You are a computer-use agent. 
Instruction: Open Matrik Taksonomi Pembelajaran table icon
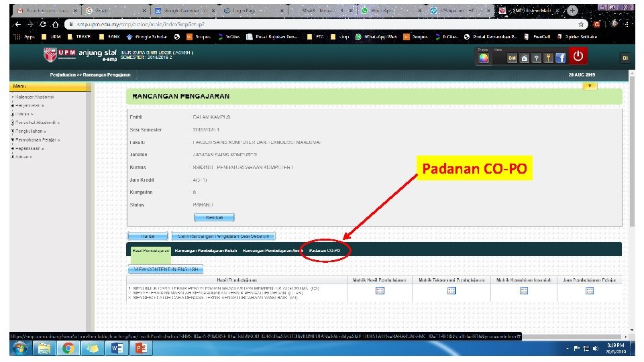coord(451,290)
